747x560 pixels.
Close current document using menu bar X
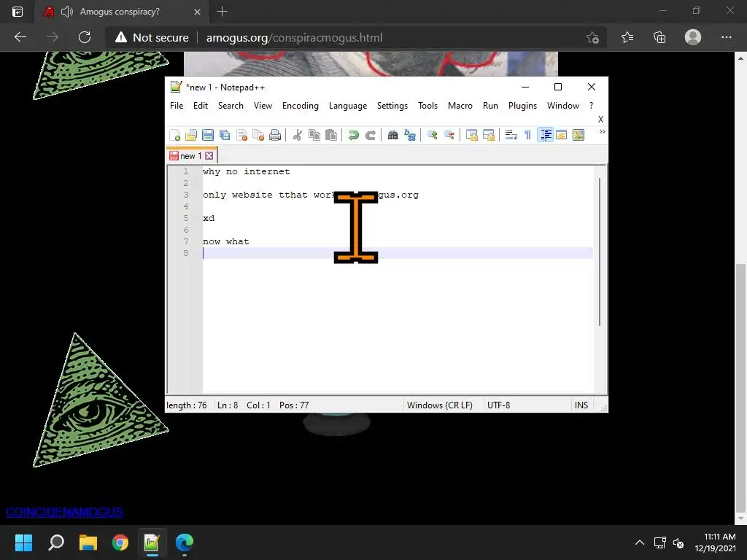click(600, 120)
